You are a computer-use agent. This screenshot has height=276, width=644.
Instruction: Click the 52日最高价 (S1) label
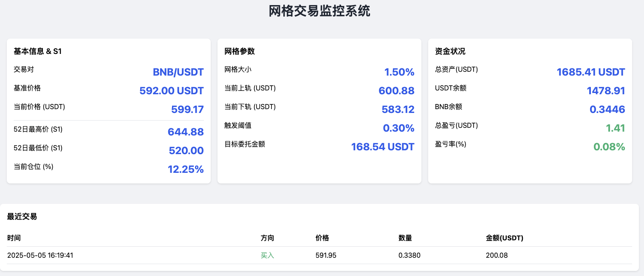coord(38,129)
